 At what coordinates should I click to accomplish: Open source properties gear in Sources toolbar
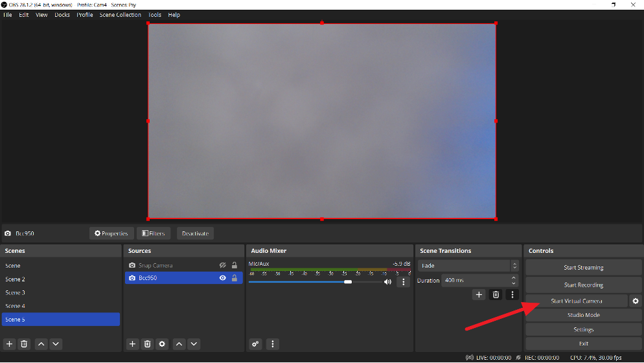click(162, 344)
